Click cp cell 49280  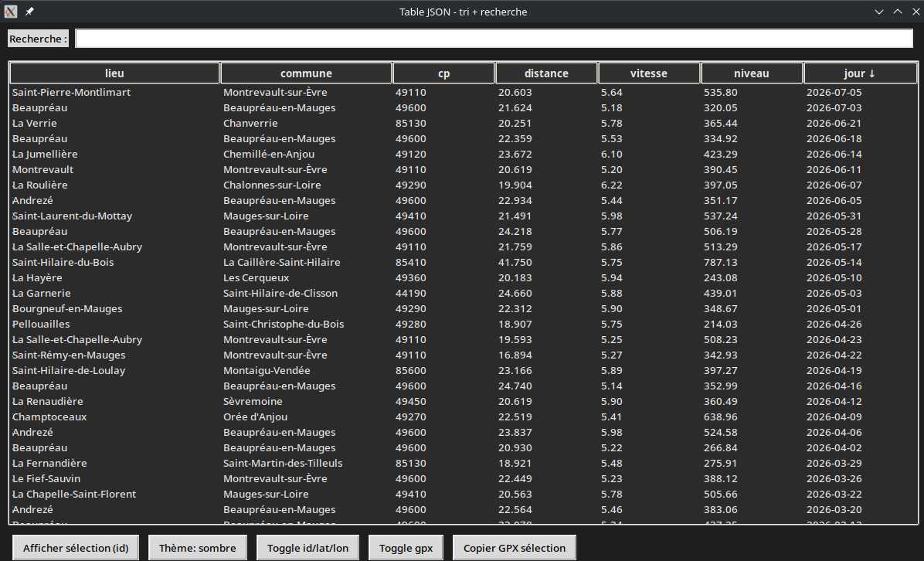pos(411,324)
